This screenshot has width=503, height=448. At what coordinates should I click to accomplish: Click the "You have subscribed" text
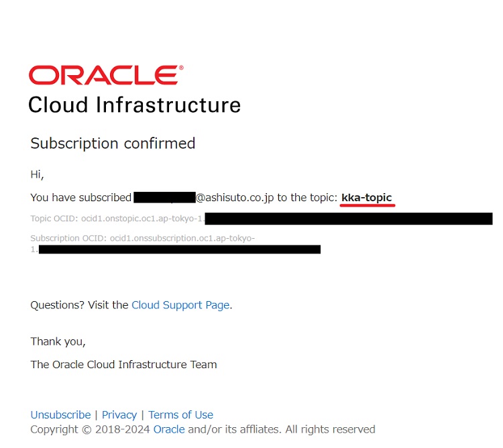coord(80,198)
